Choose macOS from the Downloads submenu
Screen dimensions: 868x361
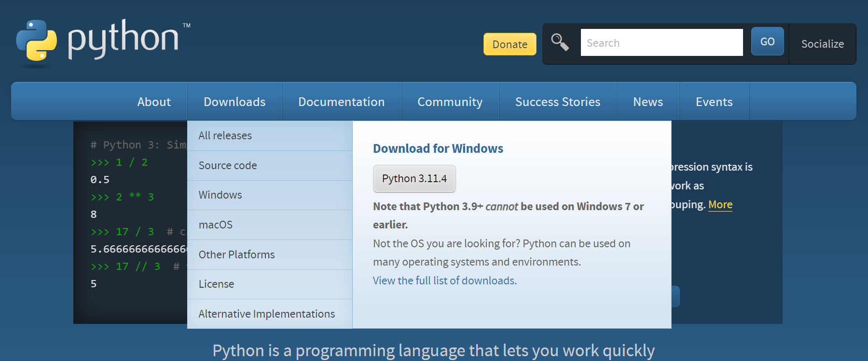216,225
